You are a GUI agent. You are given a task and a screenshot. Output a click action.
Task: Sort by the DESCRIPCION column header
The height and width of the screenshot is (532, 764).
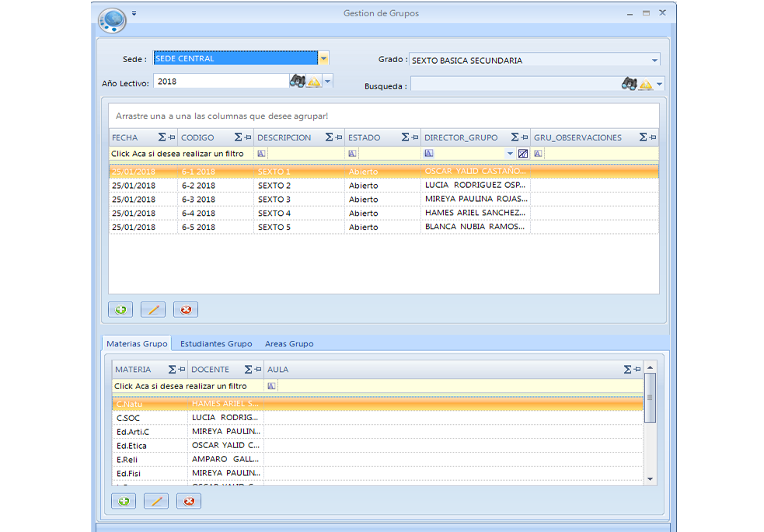point(284,137)
